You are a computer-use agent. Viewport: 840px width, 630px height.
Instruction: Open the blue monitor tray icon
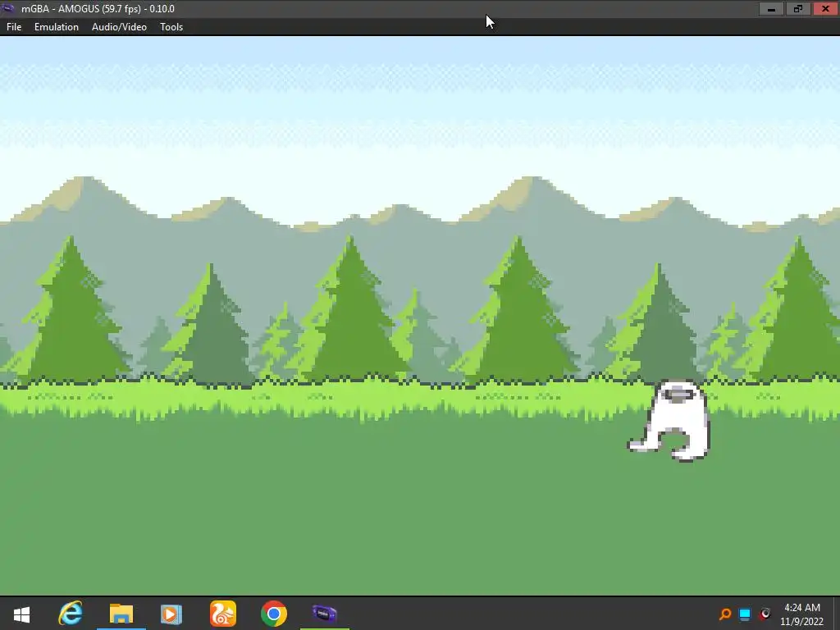click(x=745, y=614)
